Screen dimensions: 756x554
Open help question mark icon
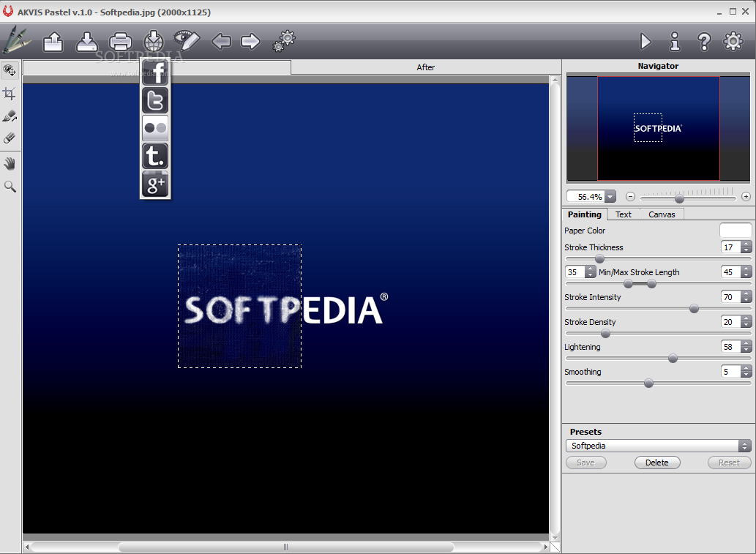pyautogui.click(x=704, y=42)
